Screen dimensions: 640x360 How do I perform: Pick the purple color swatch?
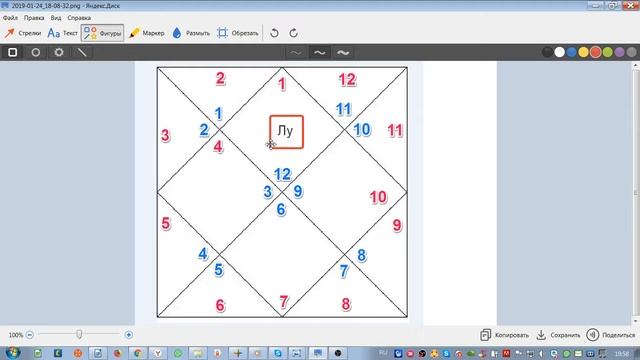coord(620,52)
